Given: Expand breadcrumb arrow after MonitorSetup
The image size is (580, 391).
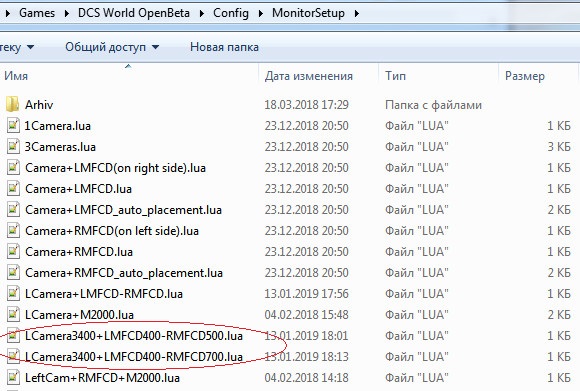Looking at the screenshot, I should click(357, 13).
